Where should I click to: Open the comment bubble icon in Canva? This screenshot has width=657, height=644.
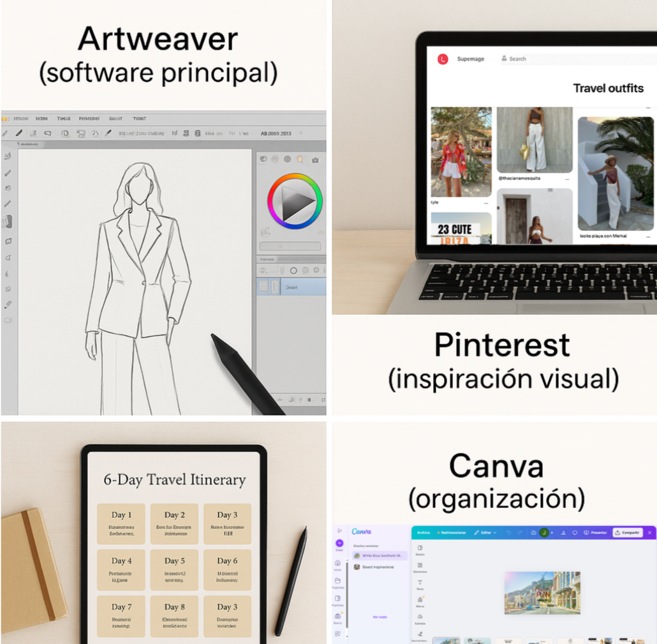575,532
